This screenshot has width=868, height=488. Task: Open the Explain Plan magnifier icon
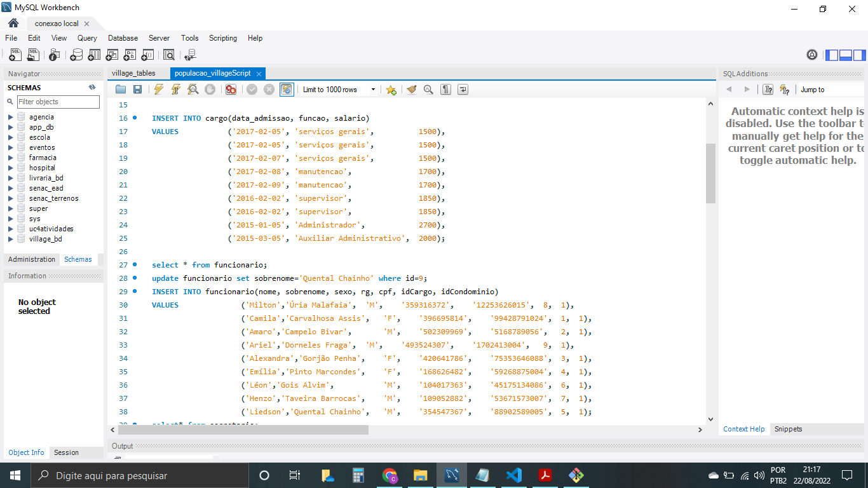click(193, 89)
